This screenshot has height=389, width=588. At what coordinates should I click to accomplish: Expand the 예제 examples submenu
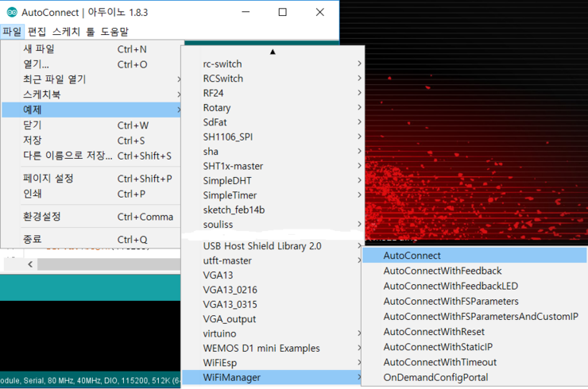(x=91, y=110)
